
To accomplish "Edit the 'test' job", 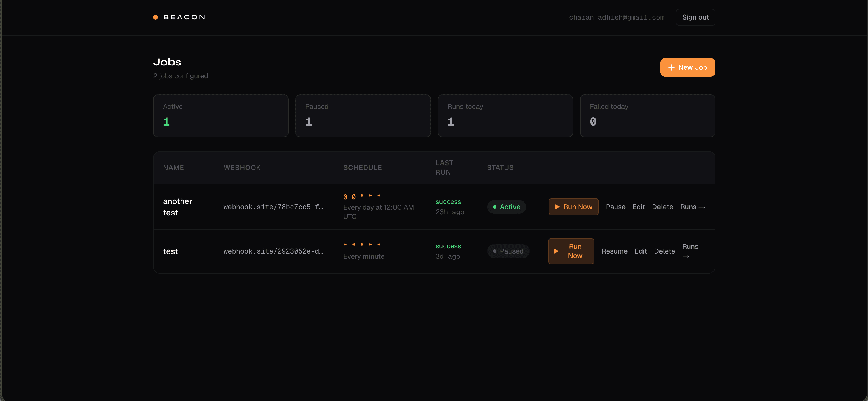I will [640, 251].
